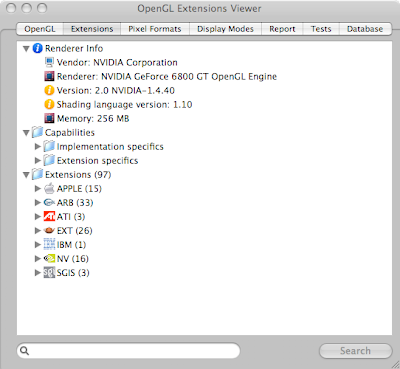Click the chip icon beside Renderer row
The width and height of the screenshot is (400, 369).
(49, 76)
